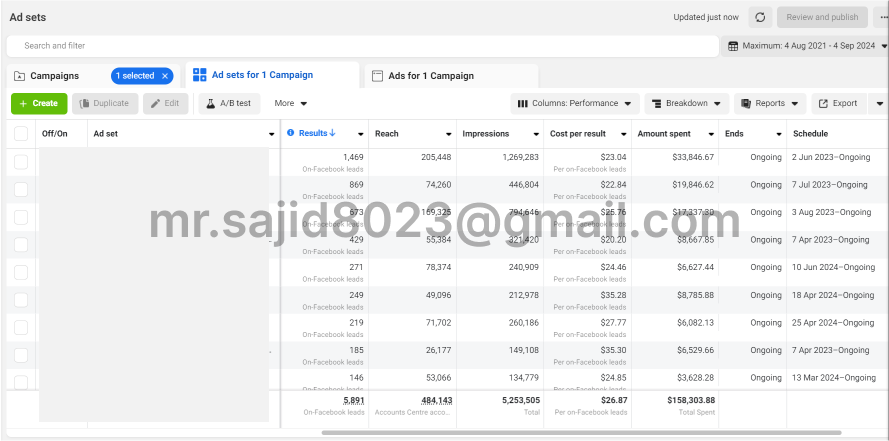Switch to the Campaigns tab

[54, 76]
